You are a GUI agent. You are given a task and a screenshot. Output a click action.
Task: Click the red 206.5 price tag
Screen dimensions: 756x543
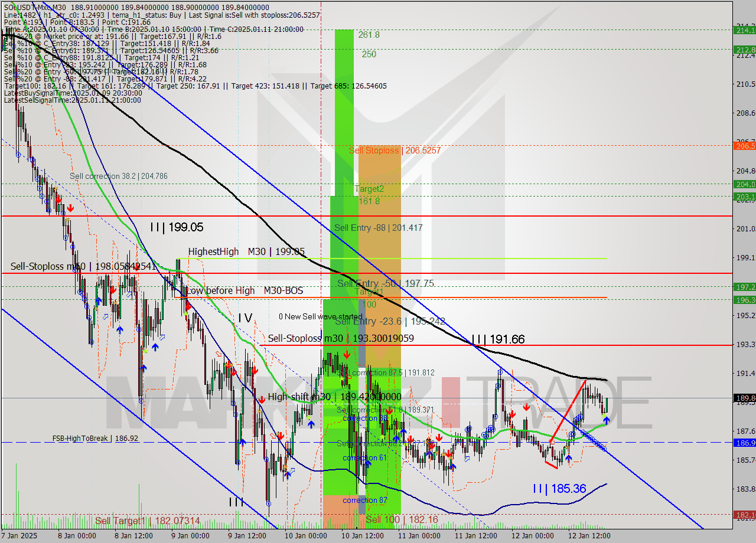745,146
